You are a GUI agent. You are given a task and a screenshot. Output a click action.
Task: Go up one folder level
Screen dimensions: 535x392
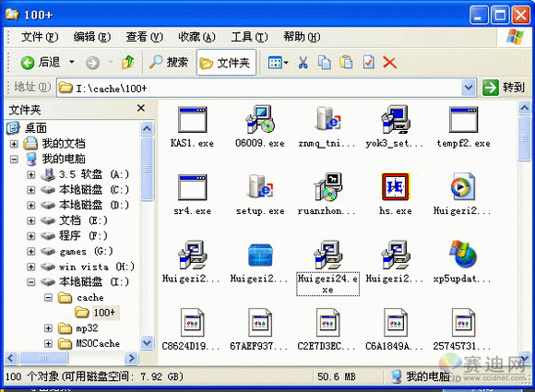[127, 63]
